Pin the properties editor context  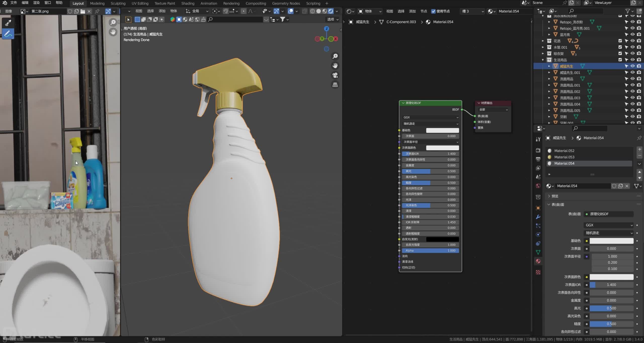pyautogui.click(x=639, y=138)
